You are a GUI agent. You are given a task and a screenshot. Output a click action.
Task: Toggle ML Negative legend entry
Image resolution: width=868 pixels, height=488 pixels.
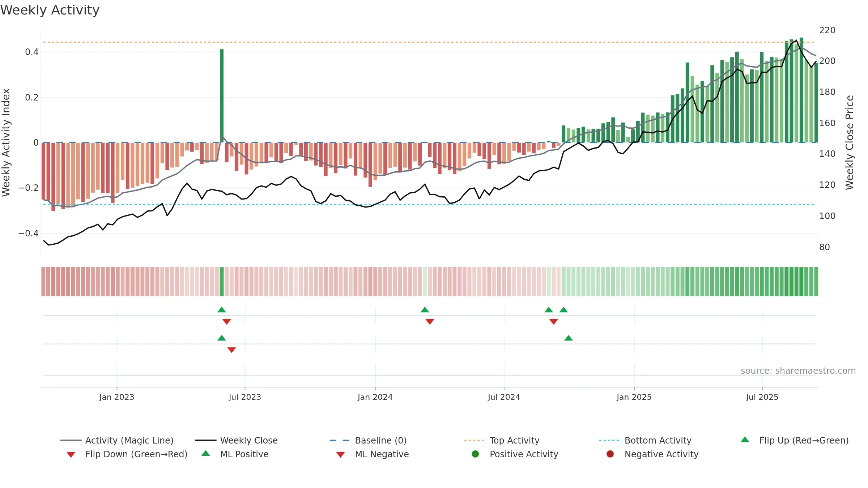pos(373,454)
